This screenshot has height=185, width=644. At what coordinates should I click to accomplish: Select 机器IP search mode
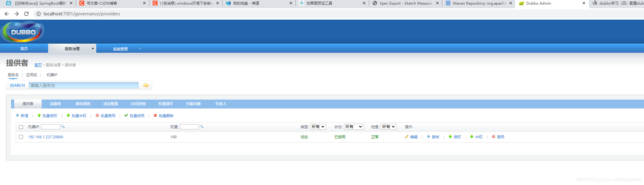point(52,75)
